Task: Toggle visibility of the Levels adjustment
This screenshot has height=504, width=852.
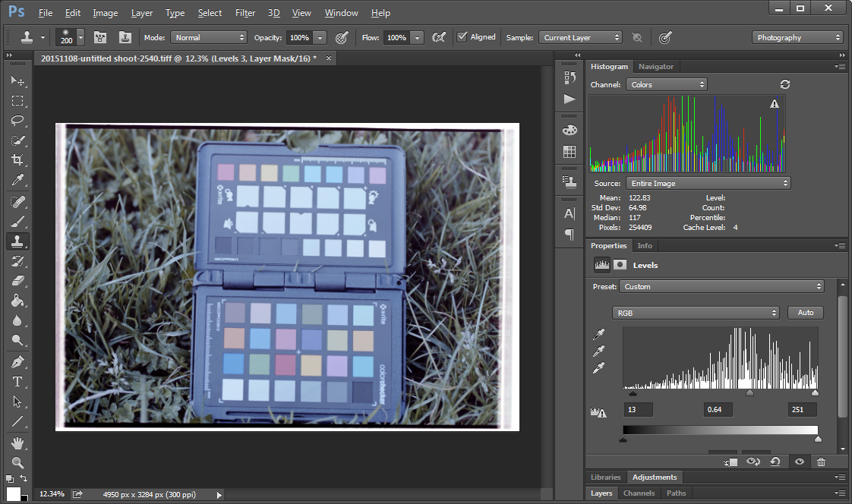Action: tap(800, 461)
